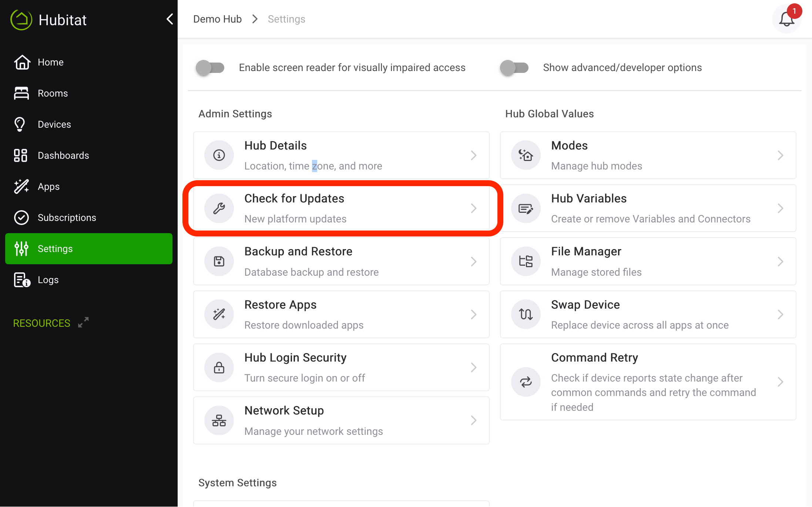
Task: Click the Network Setup icon
Action: pyautogui.click(x=219, y=420)
